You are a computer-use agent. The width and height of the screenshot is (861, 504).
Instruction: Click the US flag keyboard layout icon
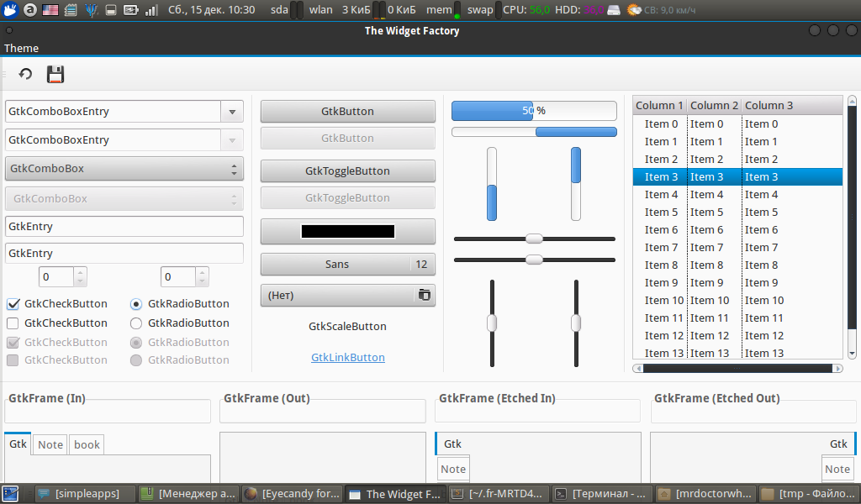point(50,10)
